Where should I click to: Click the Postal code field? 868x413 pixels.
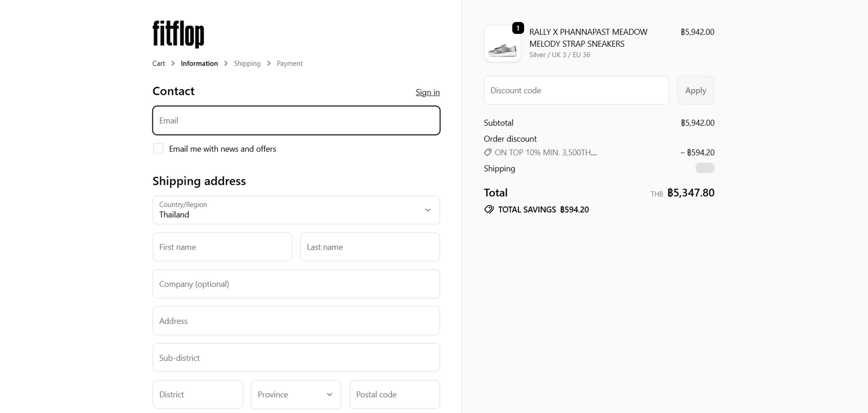(394, 394)
